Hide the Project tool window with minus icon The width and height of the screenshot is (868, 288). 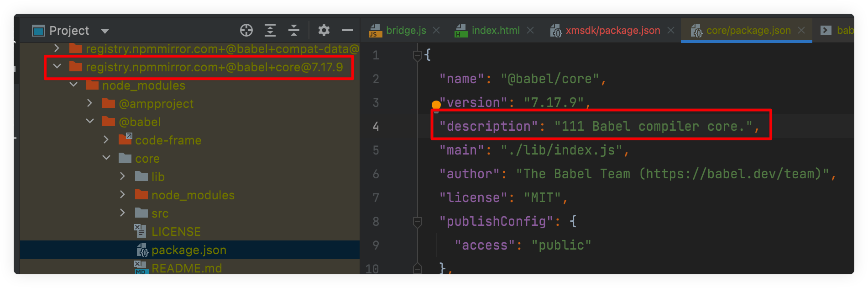tap(348, 31)
